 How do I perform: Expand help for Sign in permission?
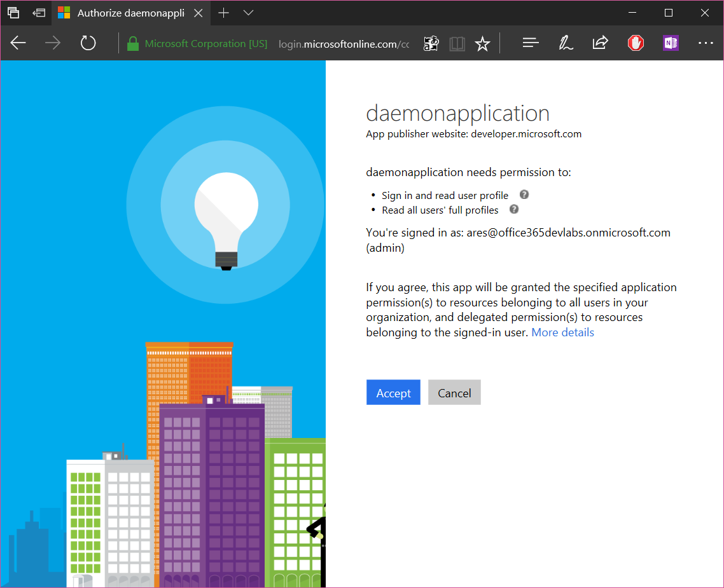point(524,195)
